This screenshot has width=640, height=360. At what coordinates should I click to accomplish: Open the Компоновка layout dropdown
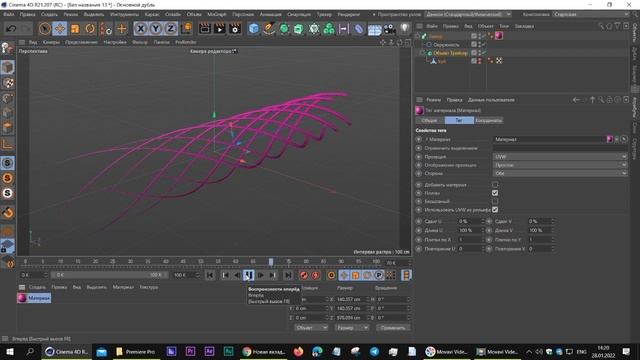(591, 14)
